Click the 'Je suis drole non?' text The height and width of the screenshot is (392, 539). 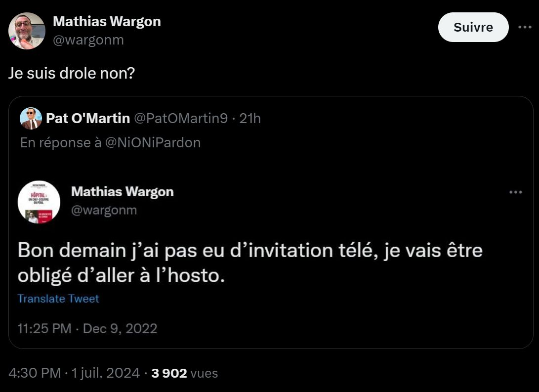[72, 74]
